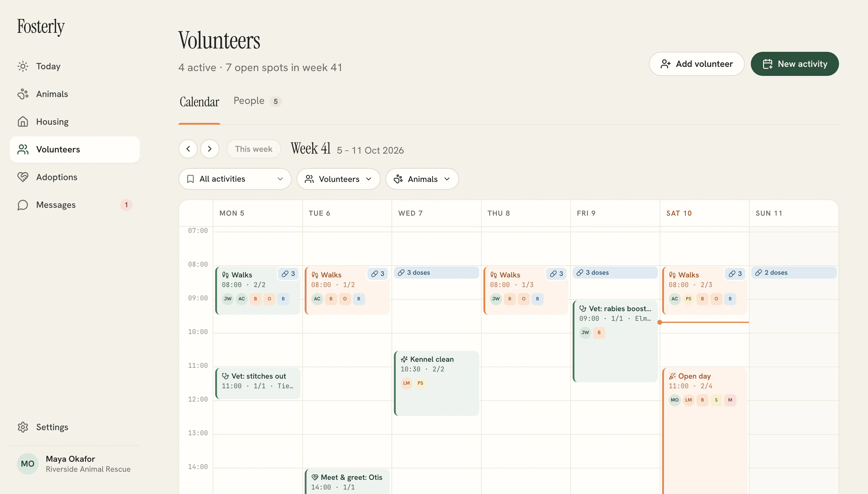This screenshot has height=494, width=868.
Task: Open Friday 3 doses medication bar
Action: tap(615, 272)
